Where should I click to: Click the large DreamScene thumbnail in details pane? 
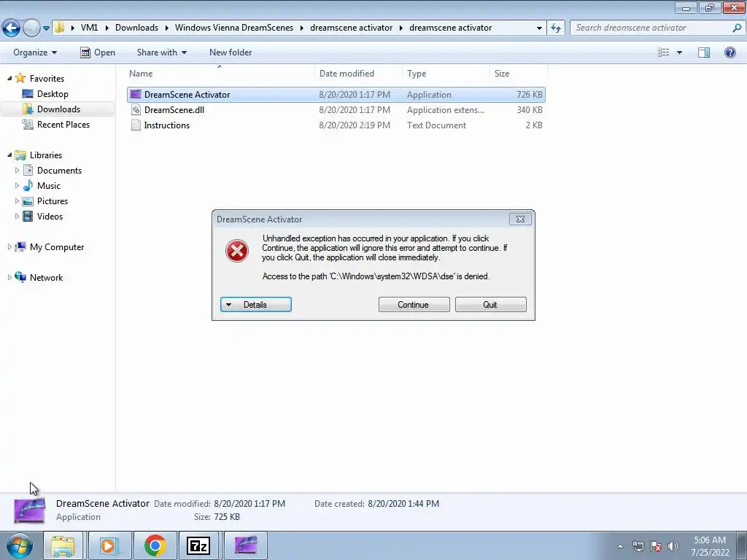[x=29, y=510]
